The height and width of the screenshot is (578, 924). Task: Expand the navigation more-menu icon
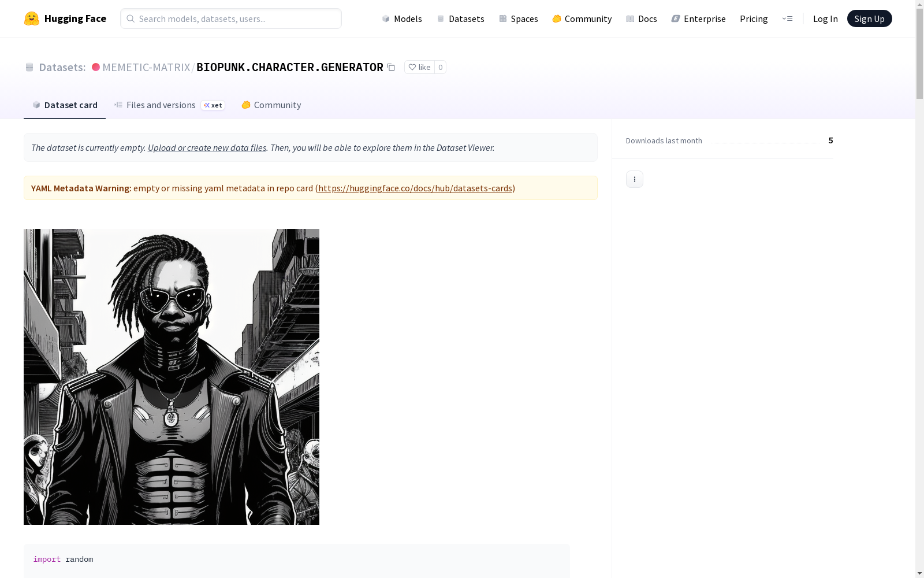[787, 18]
